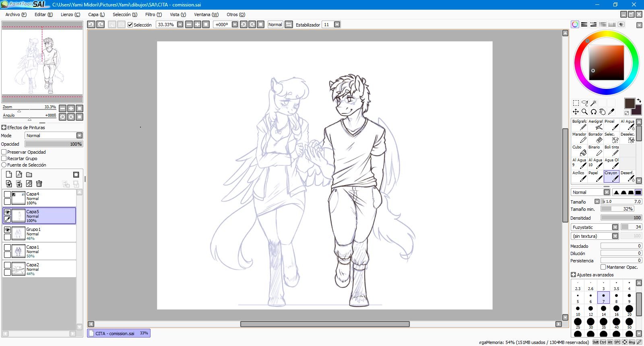The width and height of the screenshot is (644, 346).
Task: Toggle the swatches panel icon
Action: coord(612,25)
